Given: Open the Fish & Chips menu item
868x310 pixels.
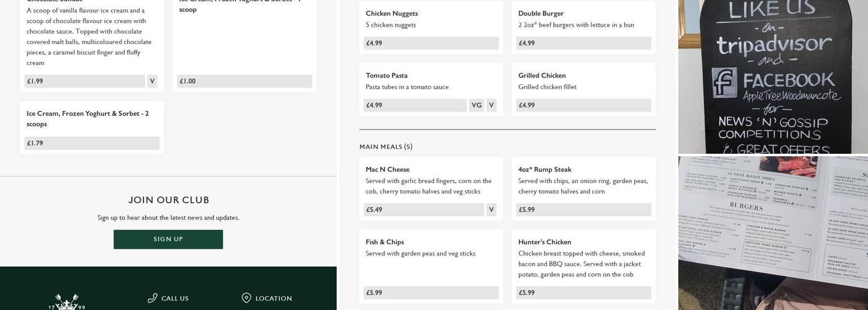Looking at the screenshot, I should click(384, 242).
